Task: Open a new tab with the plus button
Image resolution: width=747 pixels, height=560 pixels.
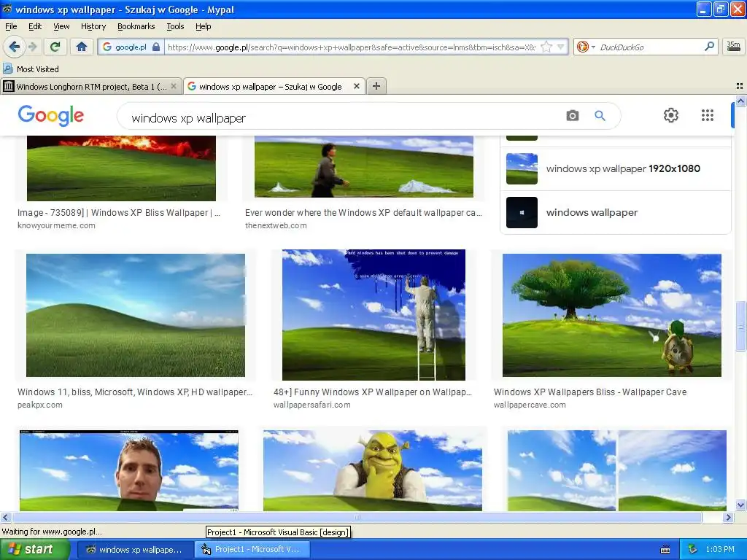Action: tap(376, 86)
